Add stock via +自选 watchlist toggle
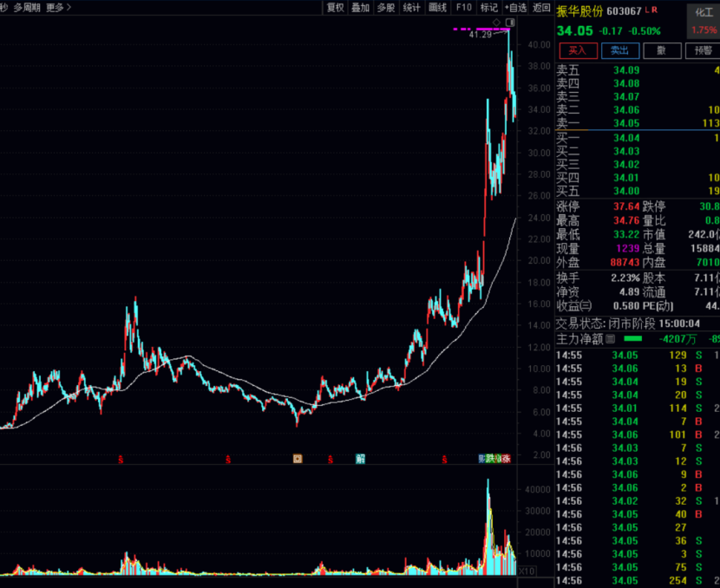720x588 pixels. pyautogui.click(x=515, y=8)
